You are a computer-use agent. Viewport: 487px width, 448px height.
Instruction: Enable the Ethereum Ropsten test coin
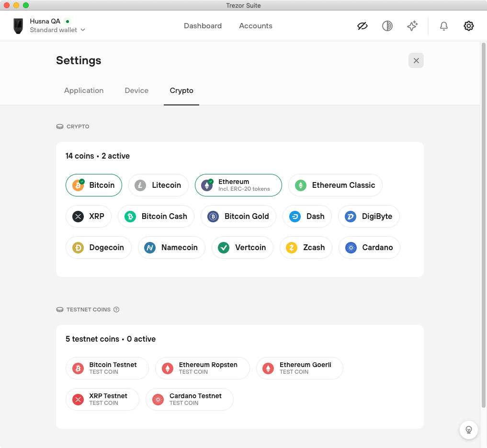[203, 368]
